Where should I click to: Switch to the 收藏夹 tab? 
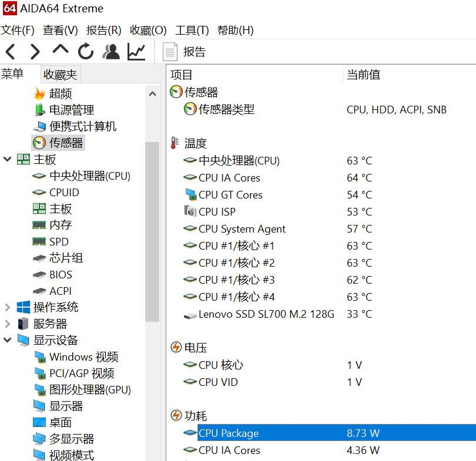[61, 75]
